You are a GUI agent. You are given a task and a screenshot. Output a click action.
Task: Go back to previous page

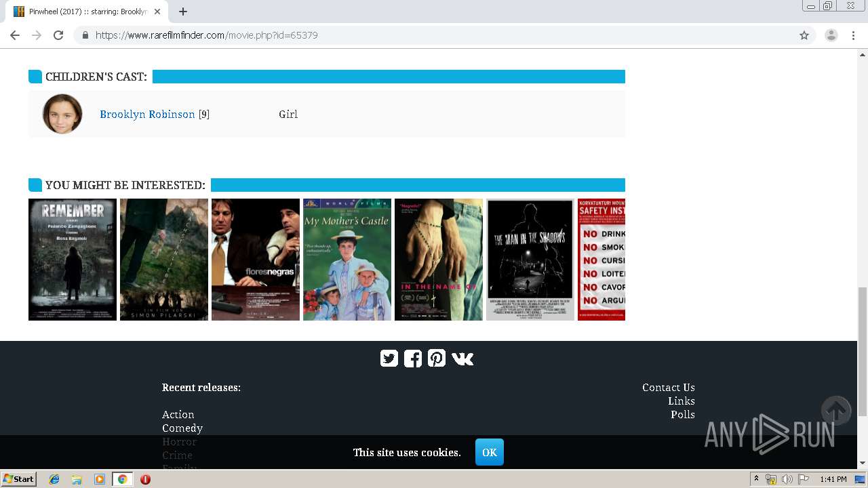[x=15, y=35]
